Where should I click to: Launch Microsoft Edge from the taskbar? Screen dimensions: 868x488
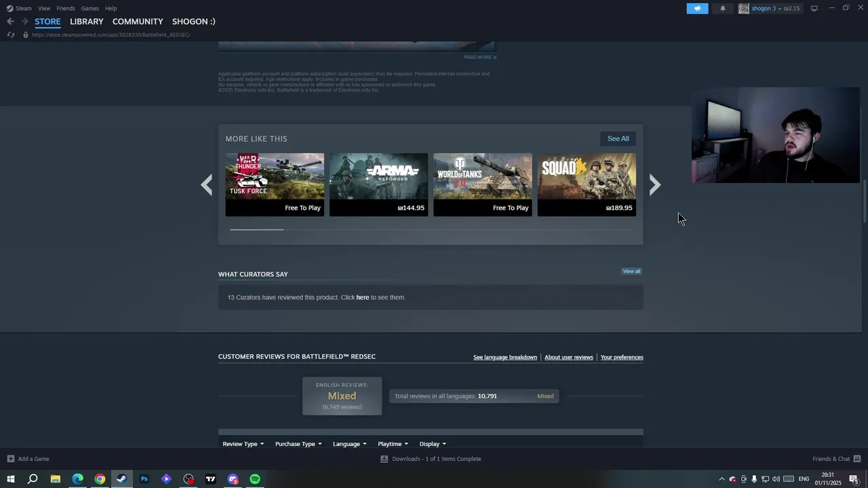pyautogui.click(x=77, y=479)
